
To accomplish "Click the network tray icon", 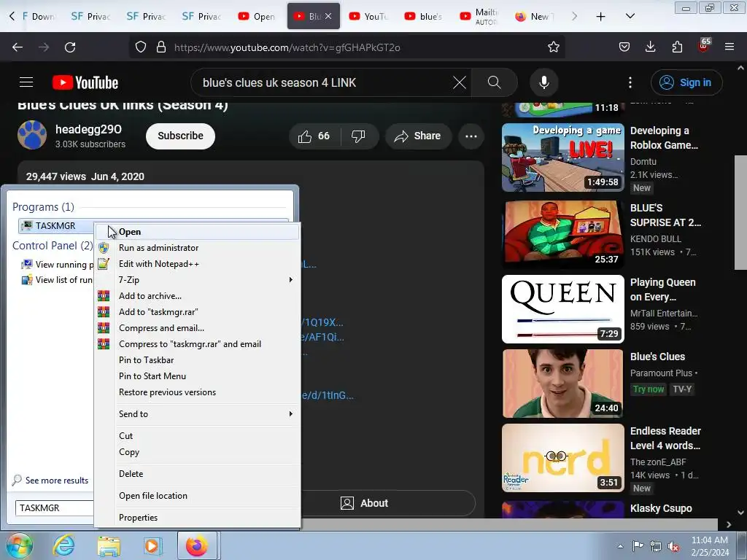I will pyautogui.click(x=656, y=546).
